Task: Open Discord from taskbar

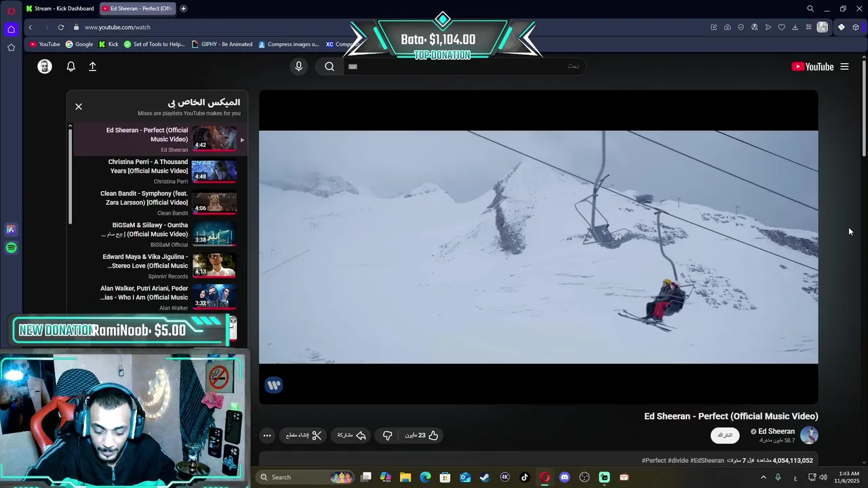Action: [x=564, y=477]
